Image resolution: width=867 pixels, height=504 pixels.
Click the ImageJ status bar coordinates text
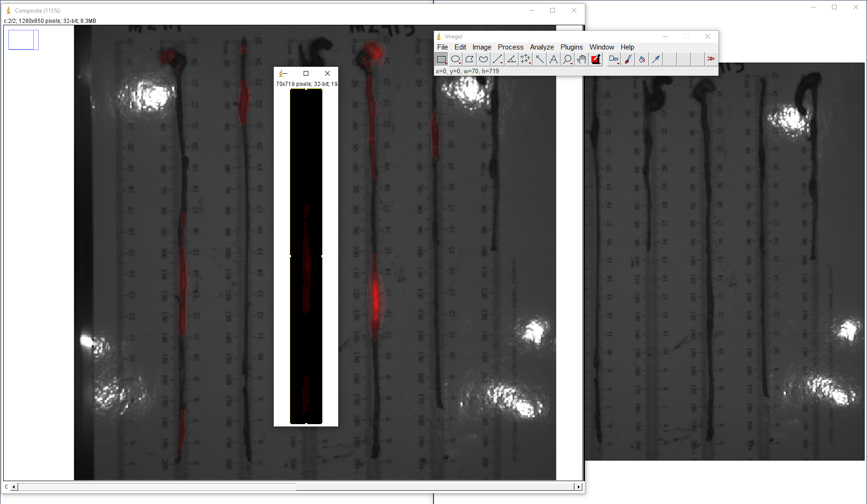(x=467, y=71)
